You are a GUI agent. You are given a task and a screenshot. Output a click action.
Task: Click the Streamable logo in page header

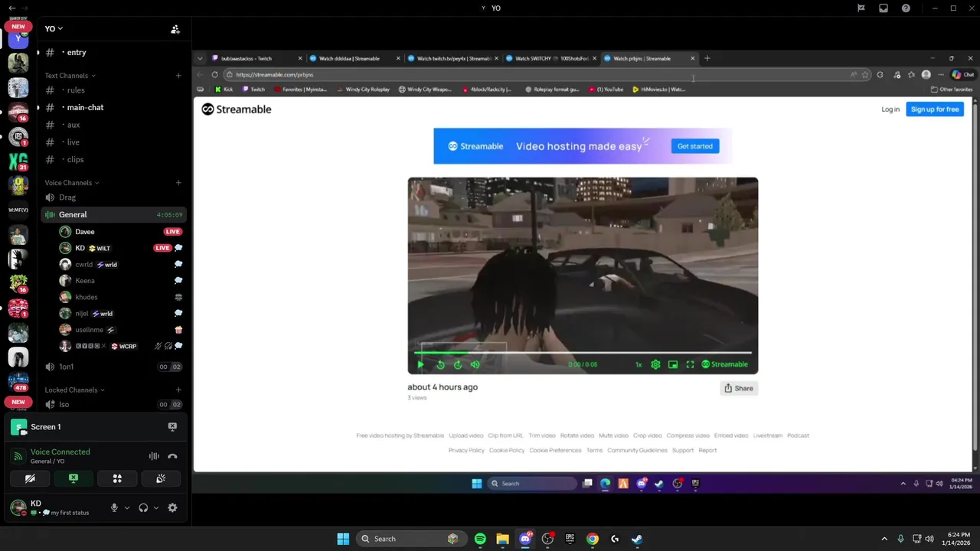237,109
